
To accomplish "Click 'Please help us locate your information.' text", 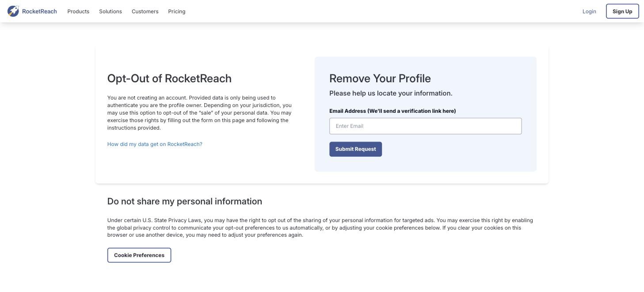I will (x=391, y=93).
